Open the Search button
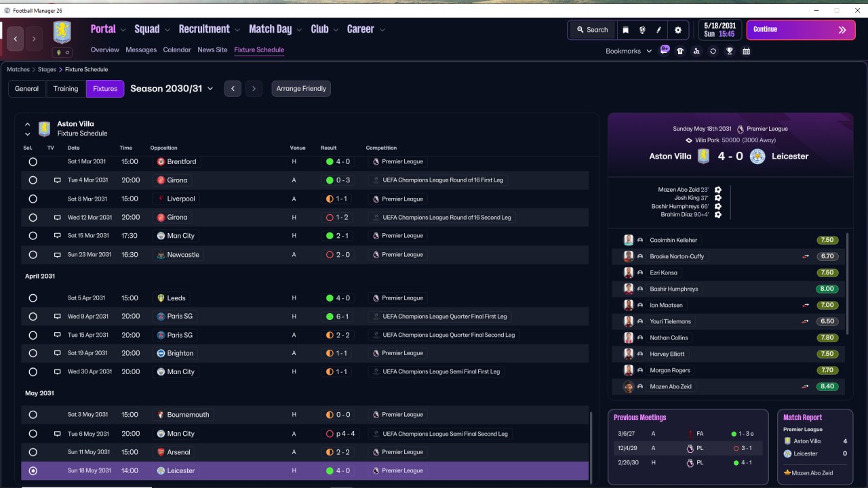 point(592,30)
